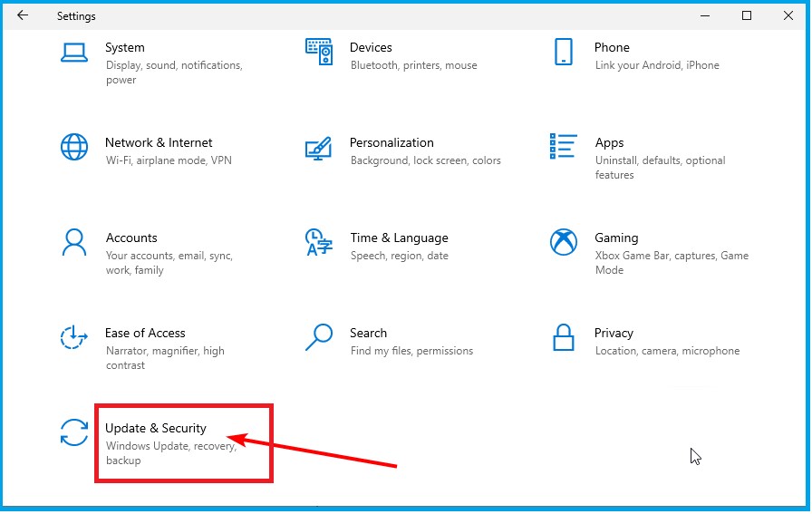This screenshot has width=812, height=514.
Task: Open the Search settings heading
Action: tap(368, 333)
